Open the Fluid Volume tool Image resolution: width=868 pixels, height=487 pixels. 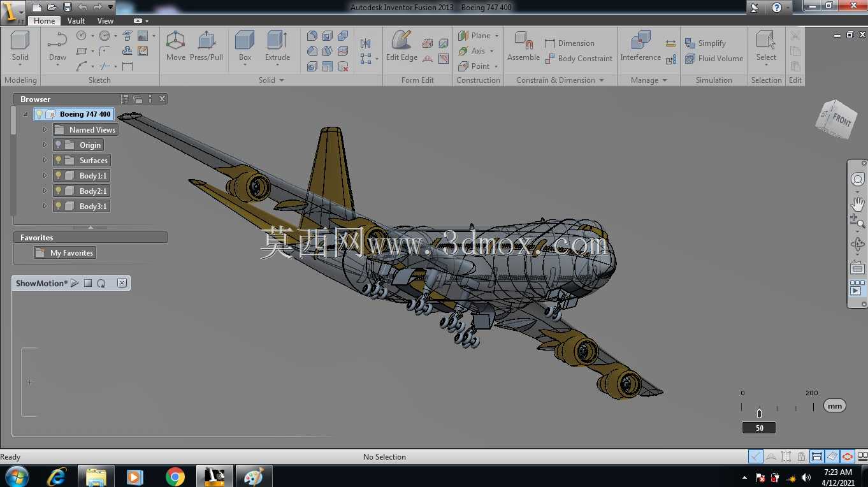coord(714,59)
